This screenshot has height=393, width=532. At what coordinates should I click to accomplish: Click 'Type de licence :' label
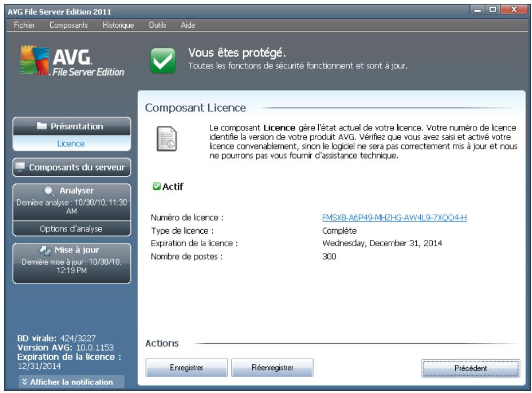[182, 230]
